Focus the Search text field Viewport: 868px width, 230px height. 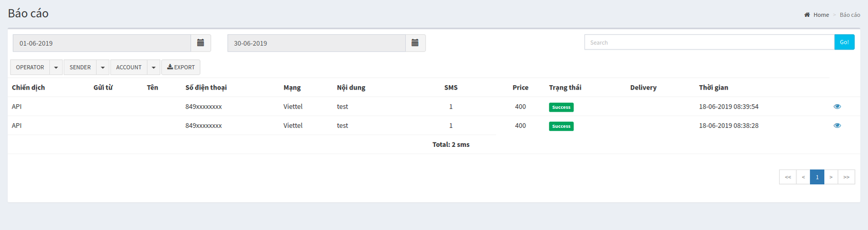(x=709, y=43)
